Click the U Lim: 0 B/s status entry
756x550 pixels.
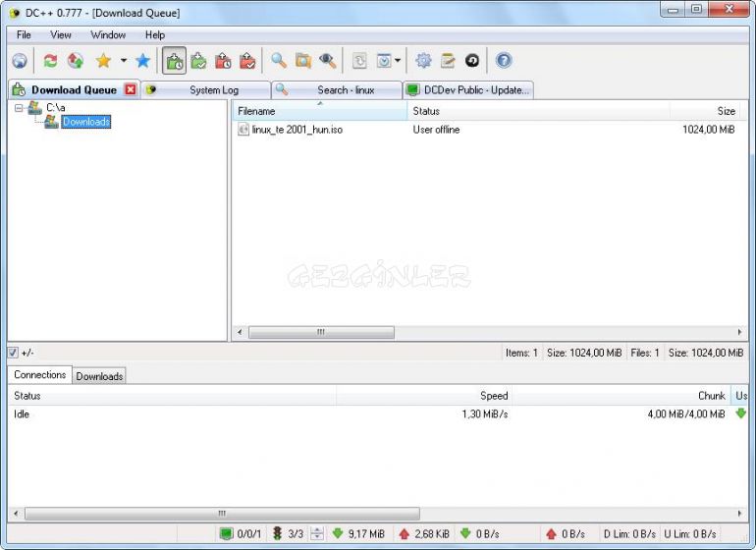pyautogui.click(x=690, y=533)
